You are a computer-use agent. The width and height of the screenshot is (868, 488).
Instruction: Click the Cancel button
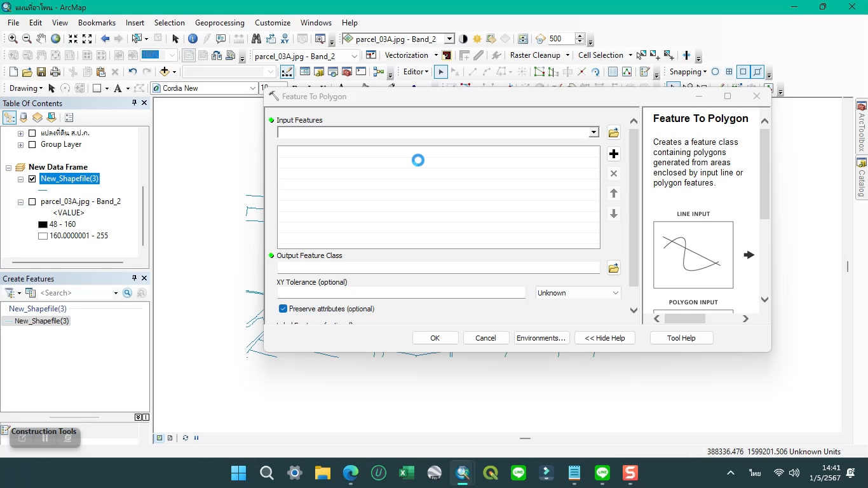(x=486, y=338)
